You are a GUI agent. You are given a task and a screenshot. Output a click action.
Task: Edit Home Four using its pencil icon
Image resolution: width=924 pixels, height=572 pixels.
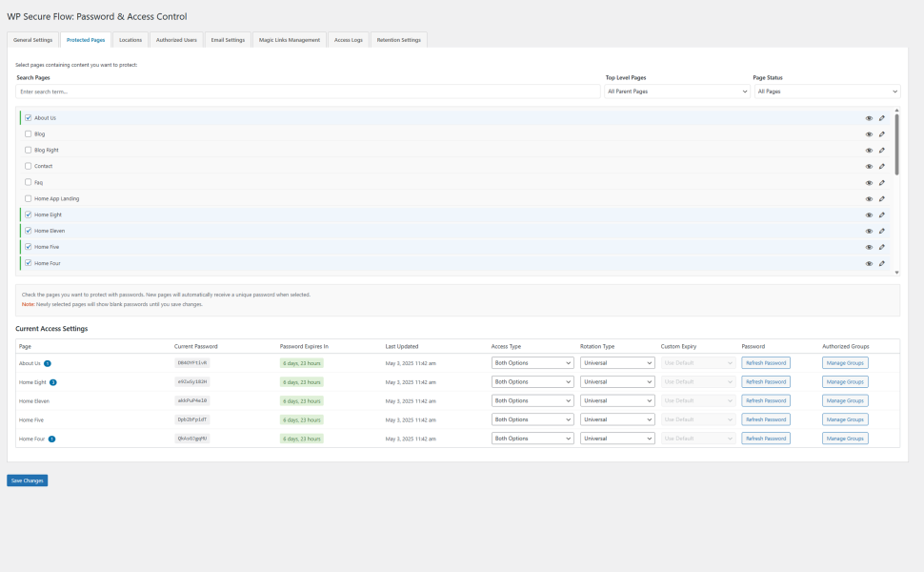tap(882, 263)
